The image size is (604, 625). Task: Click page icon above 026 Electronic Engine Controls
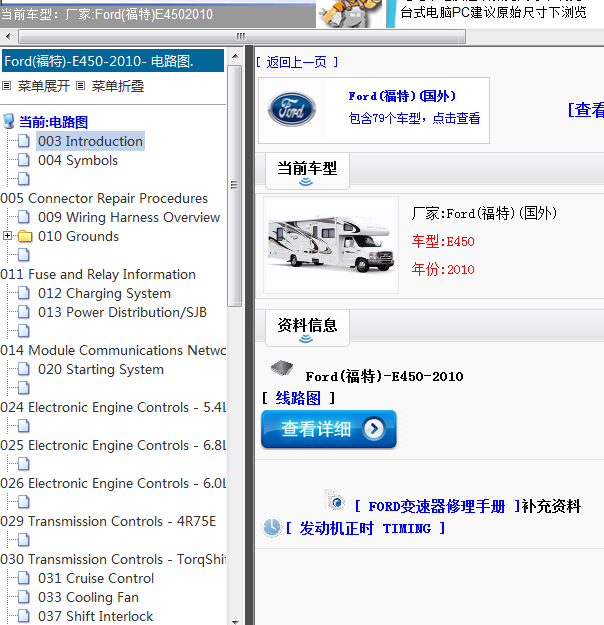[24, 464]
